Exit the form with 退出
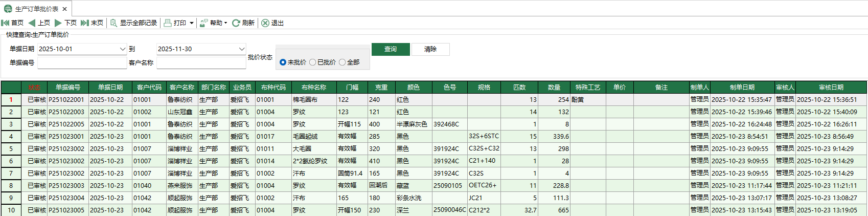868x216 pixels. (x=272, y=23)
